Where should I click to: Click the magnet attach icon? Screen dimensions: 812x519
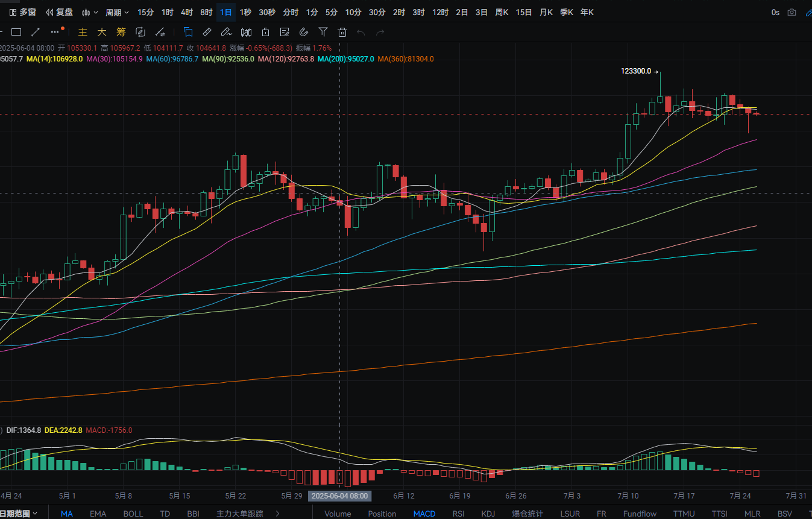(304, 32)
